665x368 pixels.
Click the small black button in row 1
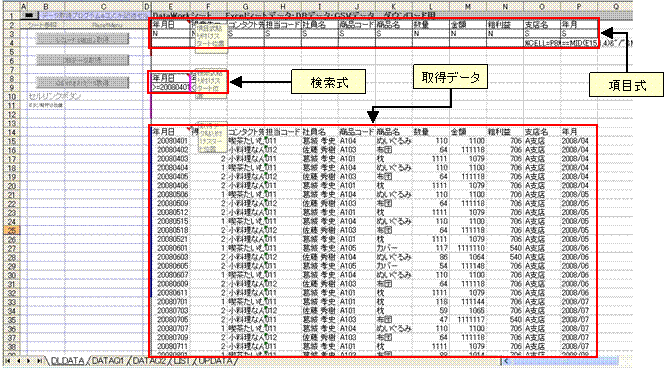click(x=29, y=15)
